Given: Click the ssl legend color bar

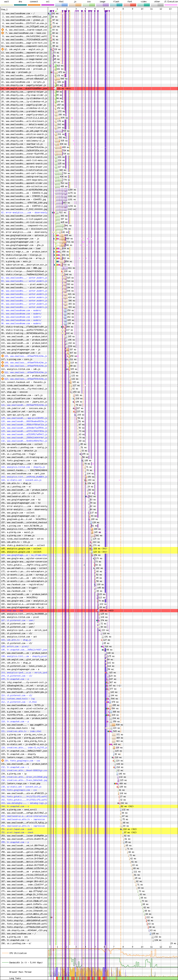Looking at the screenshot, I should (47, 5).
